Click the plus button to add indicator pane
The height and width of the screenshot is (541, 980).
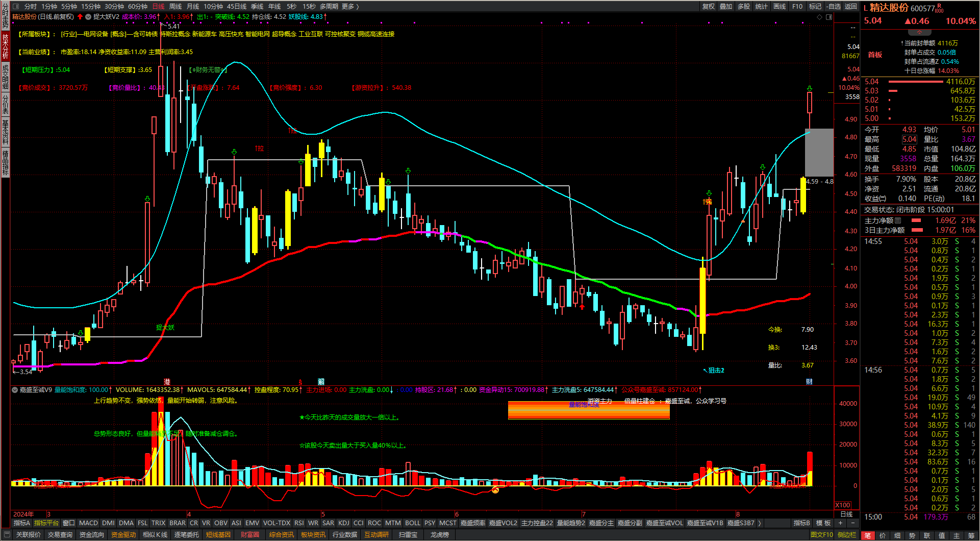click(840, 523)
